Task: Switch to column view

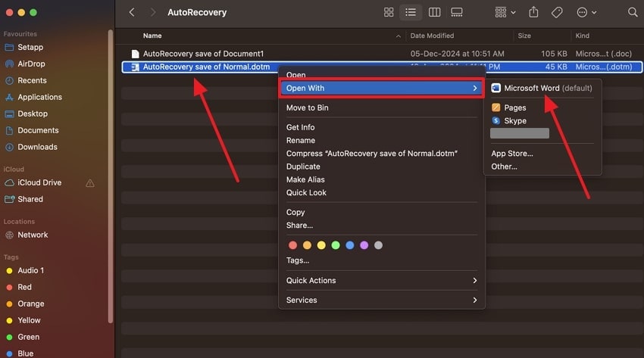Action: (x=434, y=12)
